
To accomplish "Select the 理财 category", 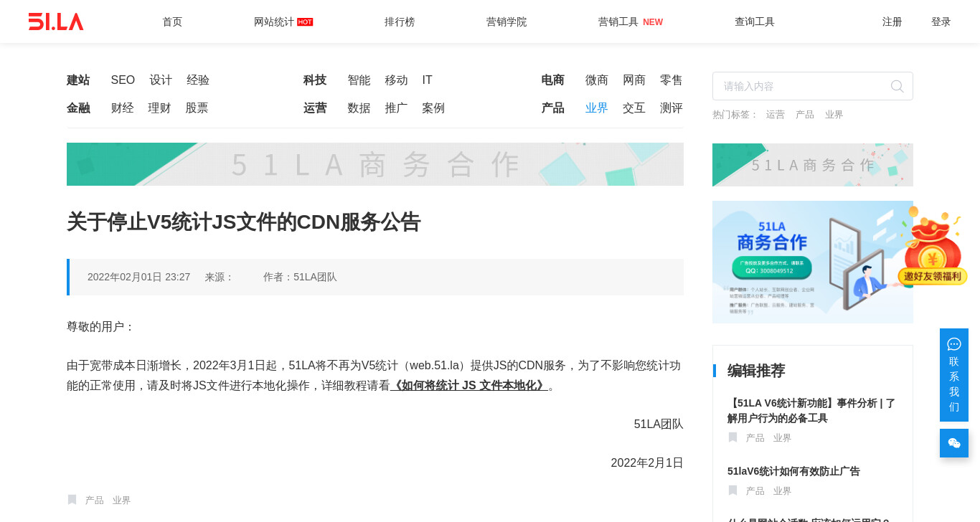I will 160,108.
